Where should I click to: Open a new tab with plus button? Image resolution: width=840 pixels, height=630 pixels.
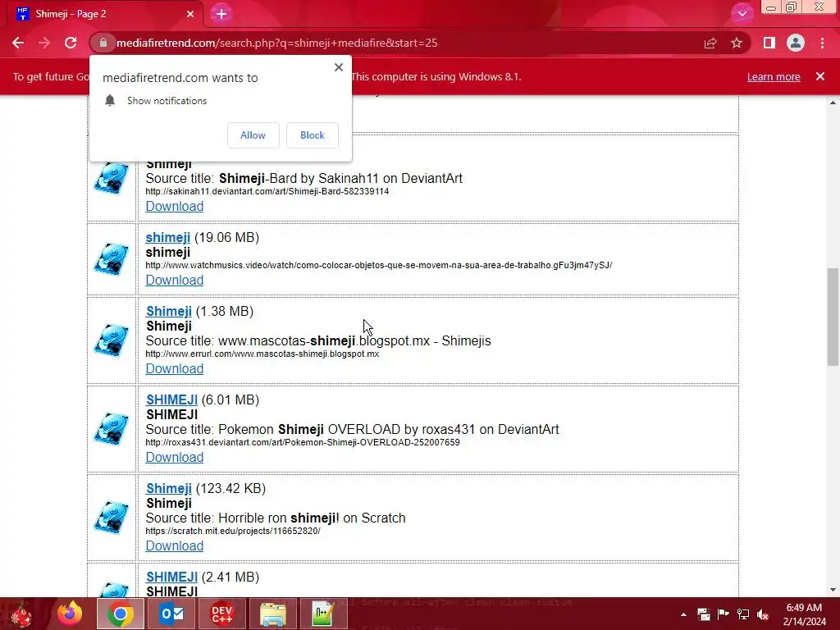[221, 14]
